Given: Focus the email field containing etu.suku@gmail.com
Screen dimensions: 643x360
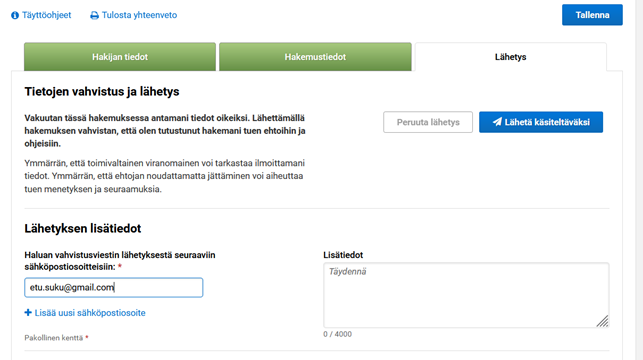Looking at the screenshot, I should coord(114,287).
